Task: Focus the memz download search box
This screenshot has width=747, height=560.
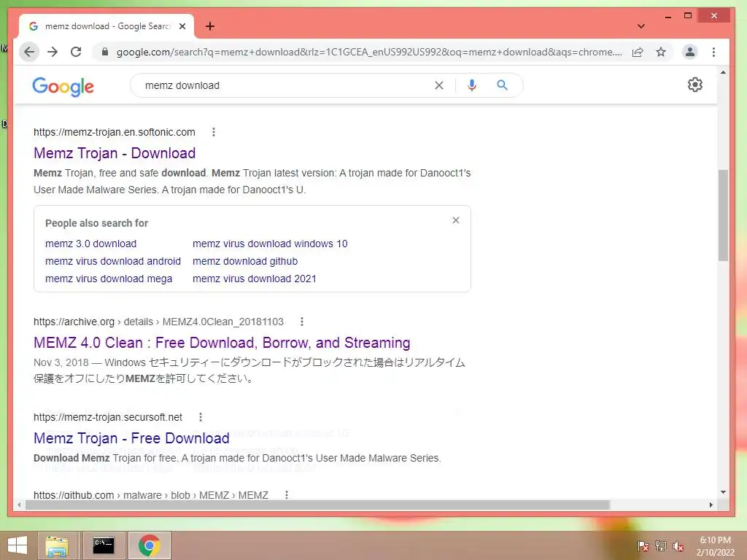Action: (x=286, y=85)
